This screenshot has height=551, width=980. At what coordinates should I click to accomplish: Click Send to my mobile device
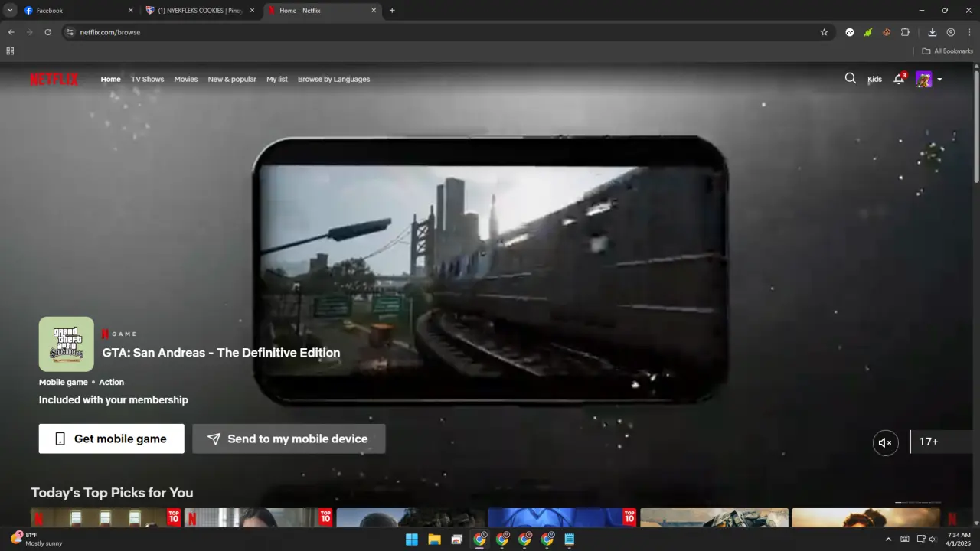point(289,439)
